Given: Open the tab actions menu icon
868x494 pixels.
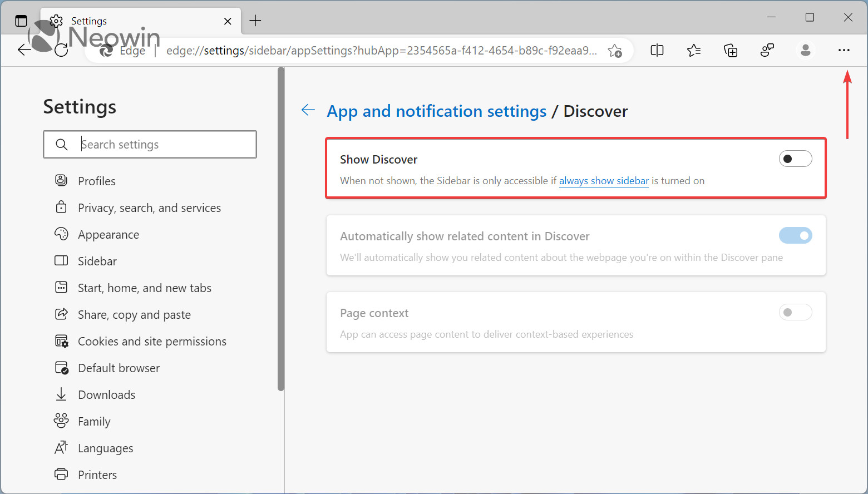Looking at the screenshot, I should (21, 21).
